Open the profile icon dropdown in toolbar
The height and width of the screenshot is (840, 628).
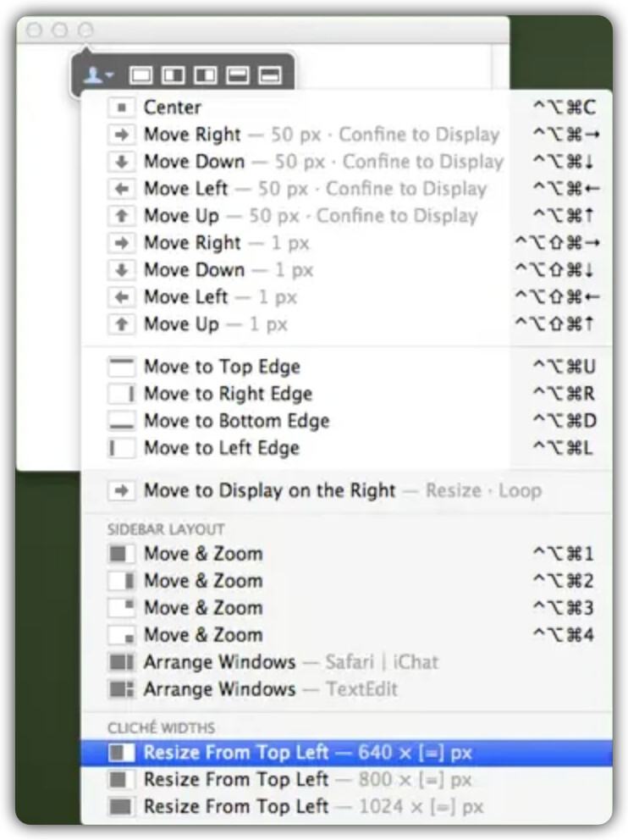98,75
